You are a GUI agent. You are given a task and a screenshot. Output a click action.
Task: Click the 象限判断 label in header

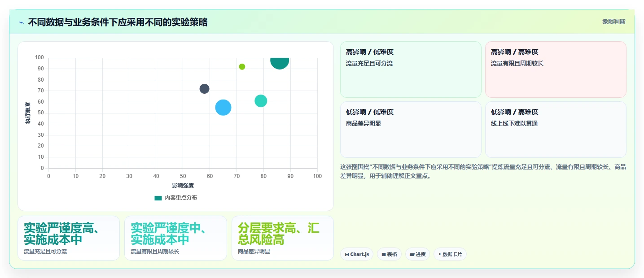click(613, 22)
